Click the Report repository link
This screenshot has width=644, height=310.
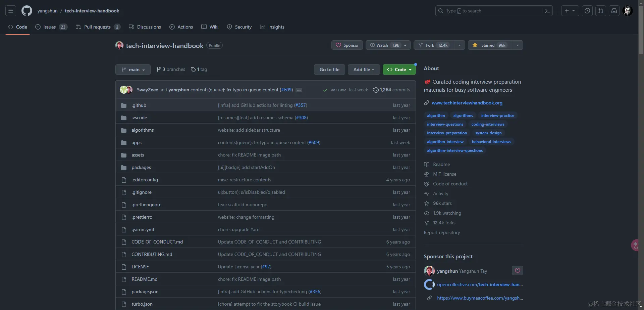pyautogui.click(x=442, y=232)
